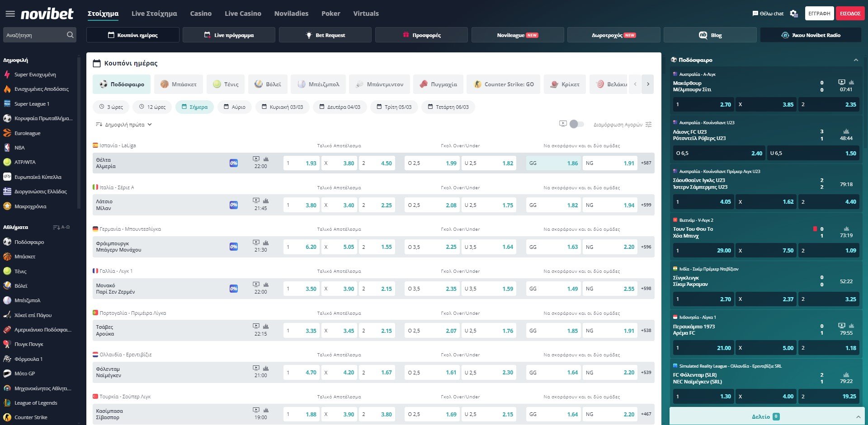Image resolution: width=868 pixels, height=425 pixels.
Task: Select the Σήμερα date filter
Action: [x=194, y=107]
